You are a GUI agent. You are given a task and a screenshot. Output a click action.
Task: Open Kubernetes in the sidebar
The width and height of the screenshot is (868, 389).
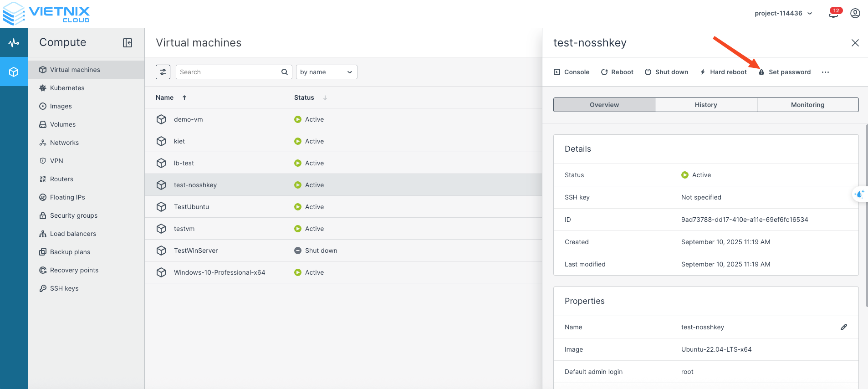[67, 88]
